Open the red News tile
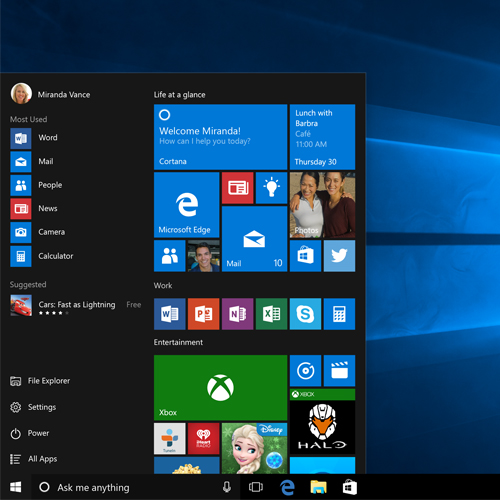 [x=238, y=188]
